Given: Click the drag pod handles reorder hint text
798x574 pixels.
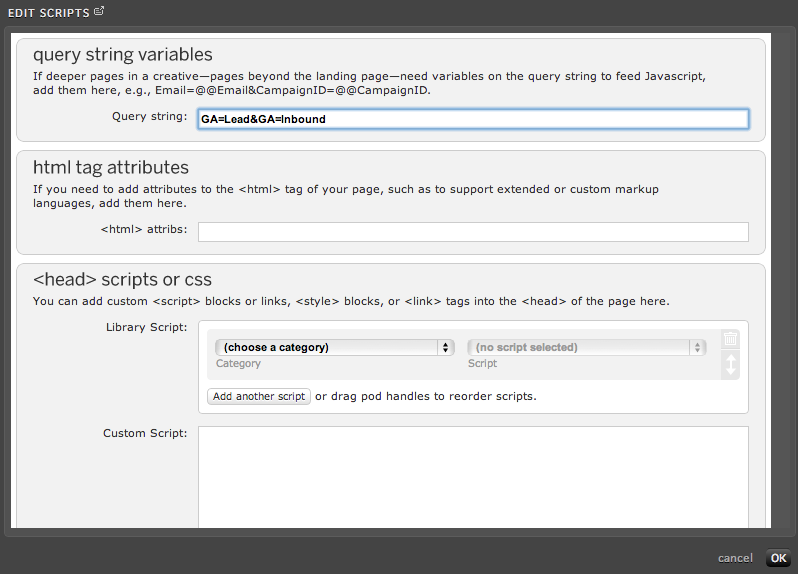Looking at the screenshot, I should 425,396.
